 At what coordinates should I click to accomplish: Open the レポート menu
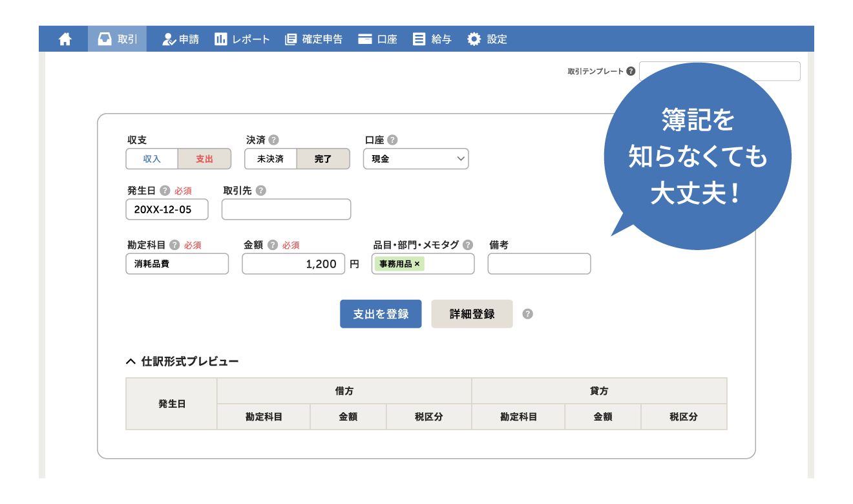[242, 39]
